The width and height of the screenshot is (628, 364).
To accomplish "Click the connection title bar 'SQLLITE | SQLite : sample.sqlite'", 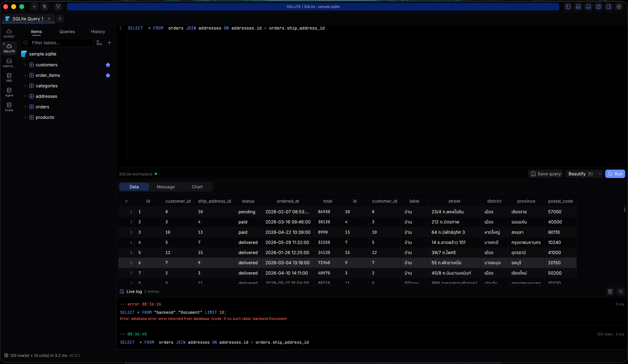I will click(x=313, y=7).
